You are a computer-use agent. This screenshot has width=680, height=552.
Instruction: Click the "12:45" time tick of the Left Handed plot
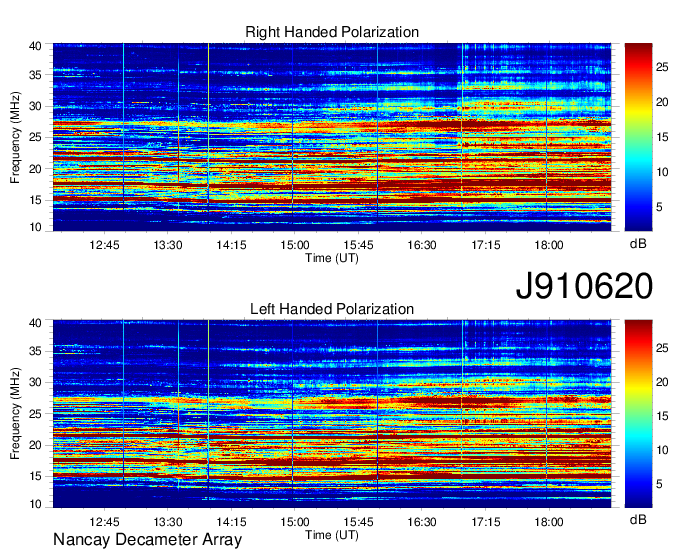[x=105, y=522]
